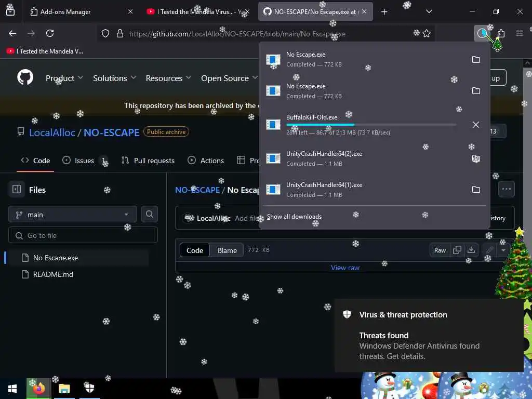Toggle the downloads panel toolbar button

pos(482,33)
